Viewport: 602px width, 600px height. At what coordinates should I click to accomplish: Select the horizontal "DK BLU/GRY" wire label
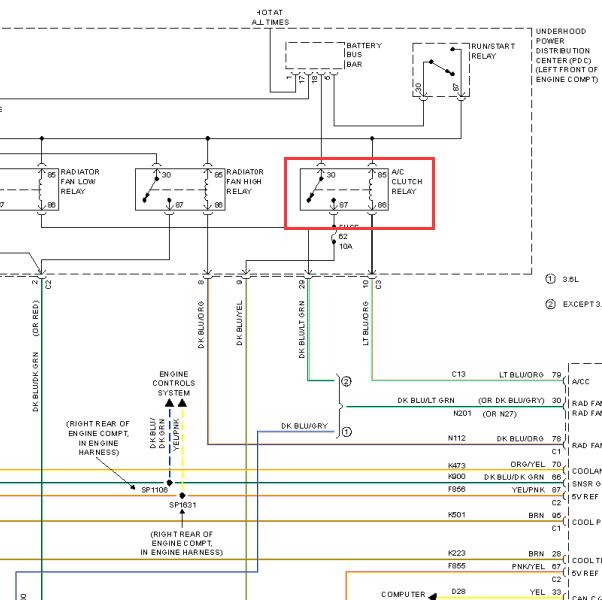304,426
